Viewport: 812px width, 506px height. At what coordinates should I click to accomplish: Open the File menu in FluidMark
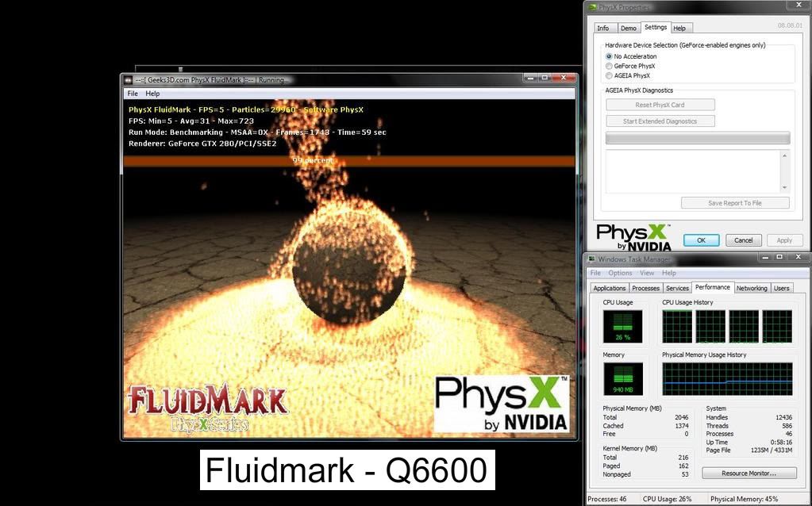point(133,94)
